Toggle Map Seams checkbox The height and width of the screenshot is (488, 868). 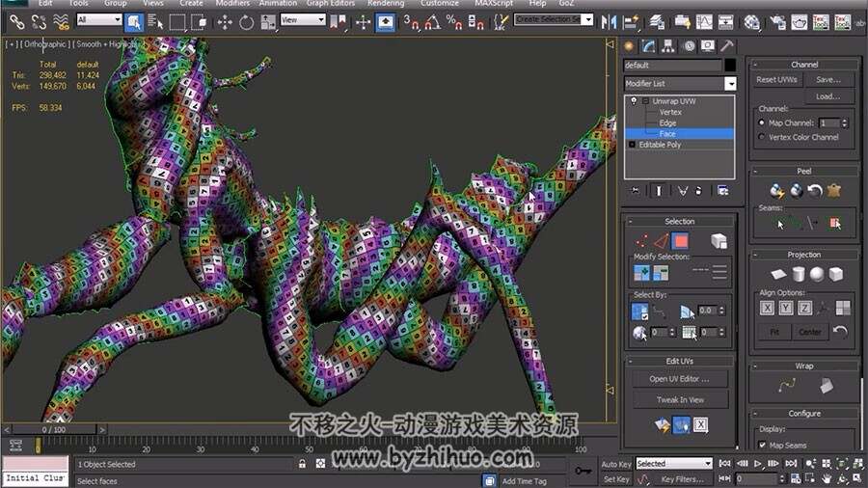(762, 445)
